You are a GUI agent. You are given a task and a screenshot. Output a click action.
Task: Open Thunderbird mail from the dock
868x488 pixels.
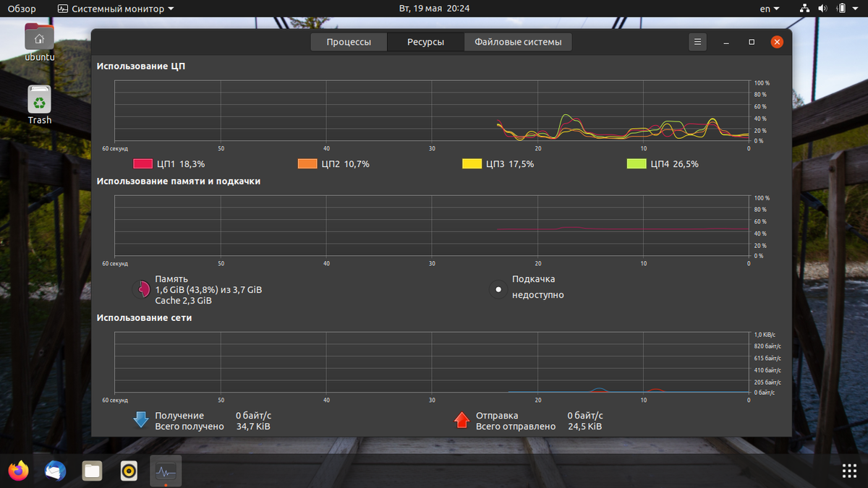point(55,471)
